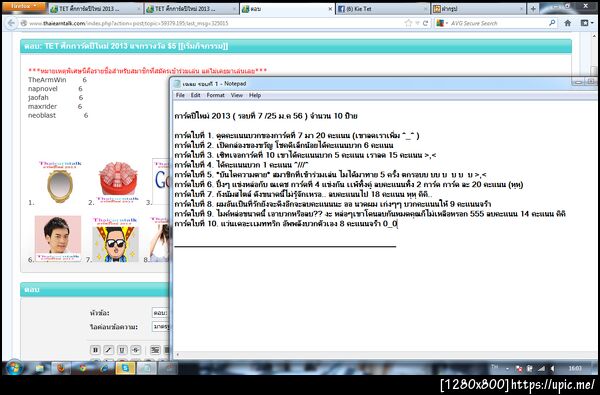
Task: Click the name neoblast in the list
Action: point(42,115)
